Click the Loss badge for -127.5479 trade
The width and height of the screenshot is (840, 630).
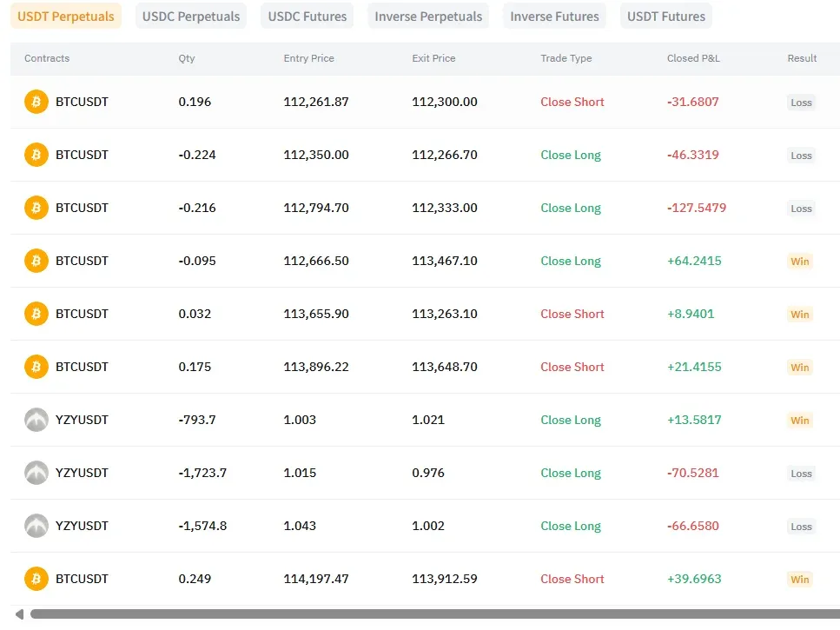coord(801,209)
